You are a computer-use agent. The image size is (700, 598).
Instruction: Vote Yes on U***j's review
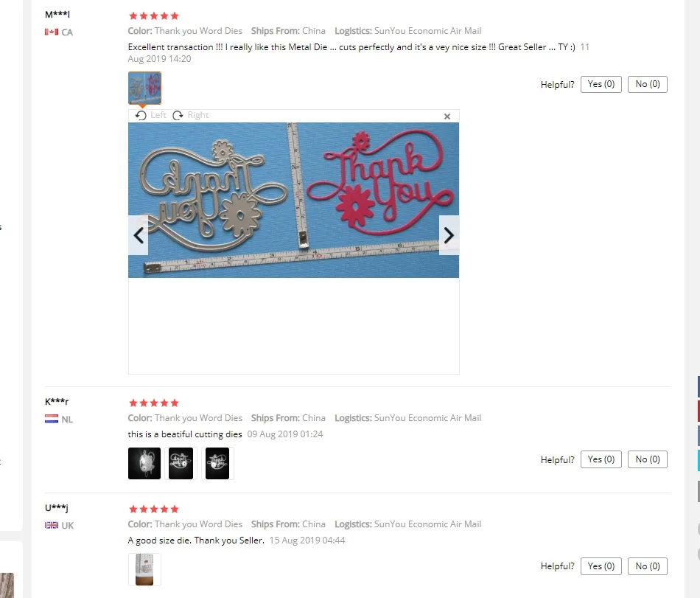pos(601,566)
